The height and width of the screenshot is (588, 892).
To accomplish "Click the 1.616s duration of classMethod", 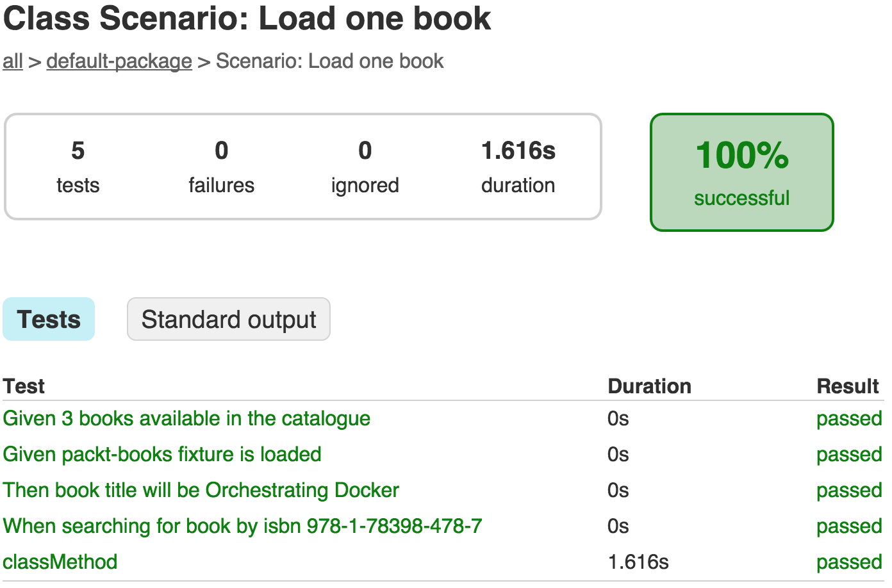I will [x=638, y=562].
